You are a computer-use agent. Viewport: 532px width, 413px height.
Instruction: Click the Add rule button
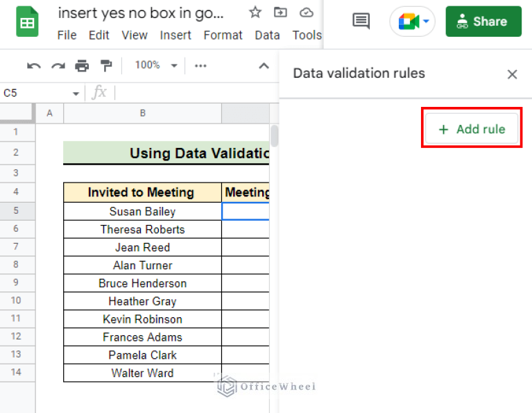472,129
